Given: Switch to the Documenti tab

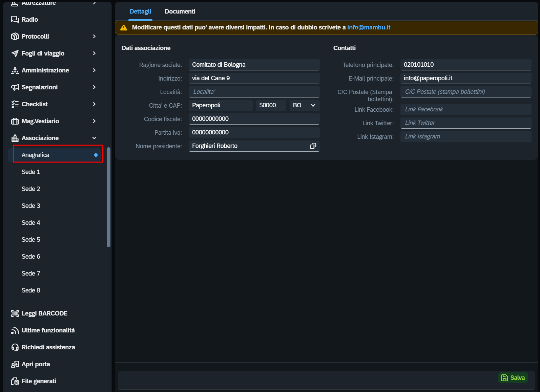Looking at the screenshot, I should click(x=180, y=12).
